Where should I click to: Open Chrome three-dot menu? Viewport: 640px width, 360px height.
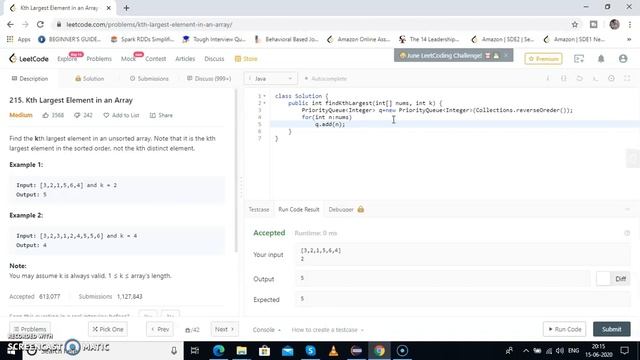pyautogui.click(x=630, y=24)
